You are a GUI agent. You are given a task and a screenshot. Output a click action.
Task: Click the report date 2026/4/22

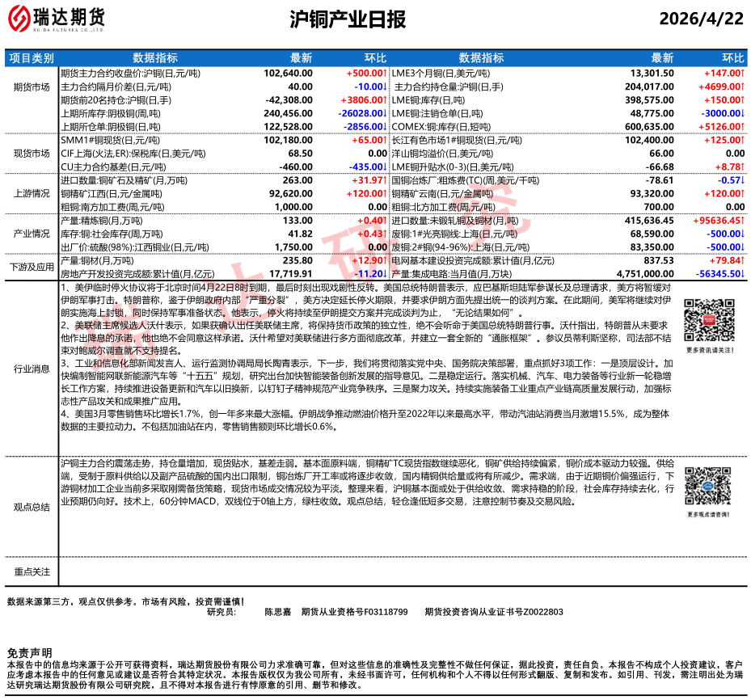pos(700,19)
